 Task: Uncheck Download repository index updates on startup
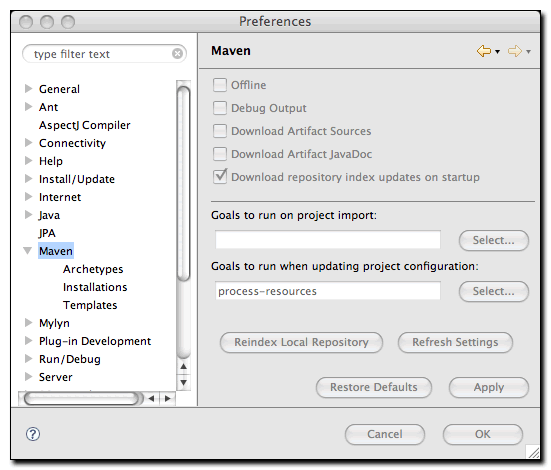220,176
